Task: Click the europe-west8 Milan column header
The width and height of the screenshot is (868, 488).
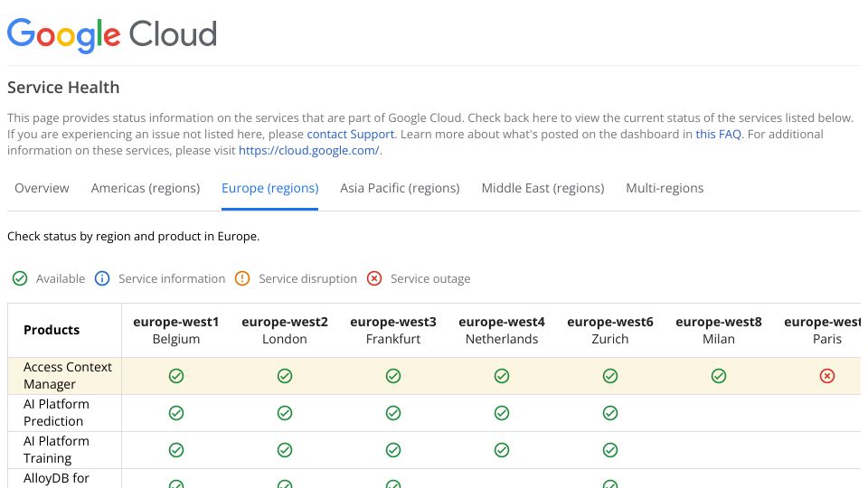Action: point(719,331)
